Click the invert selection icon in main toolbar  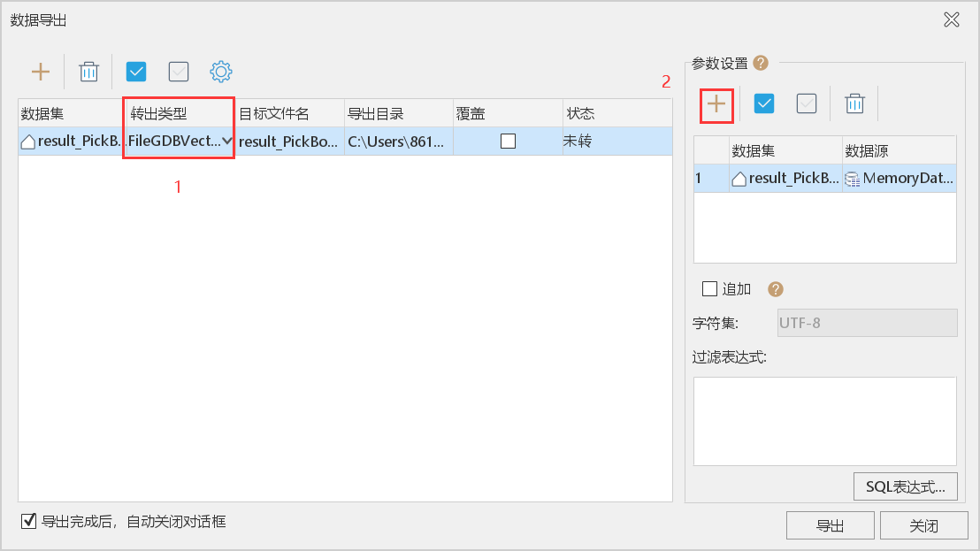(179, 72)
